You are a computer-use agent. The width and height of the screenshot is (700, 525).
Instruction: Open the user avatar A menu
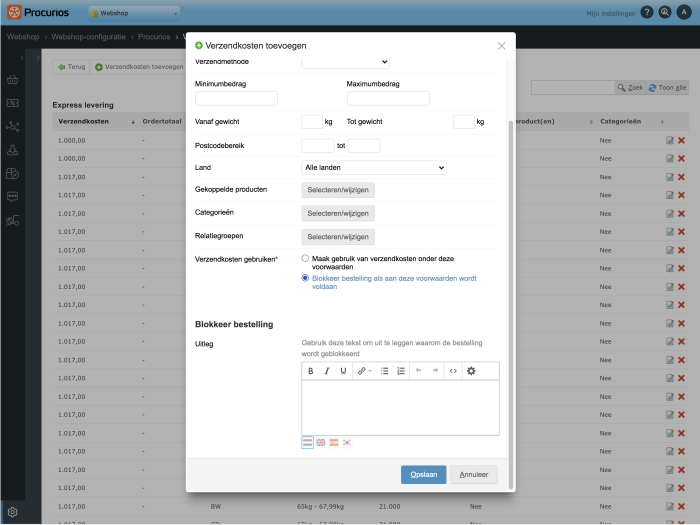coord(683,12)
